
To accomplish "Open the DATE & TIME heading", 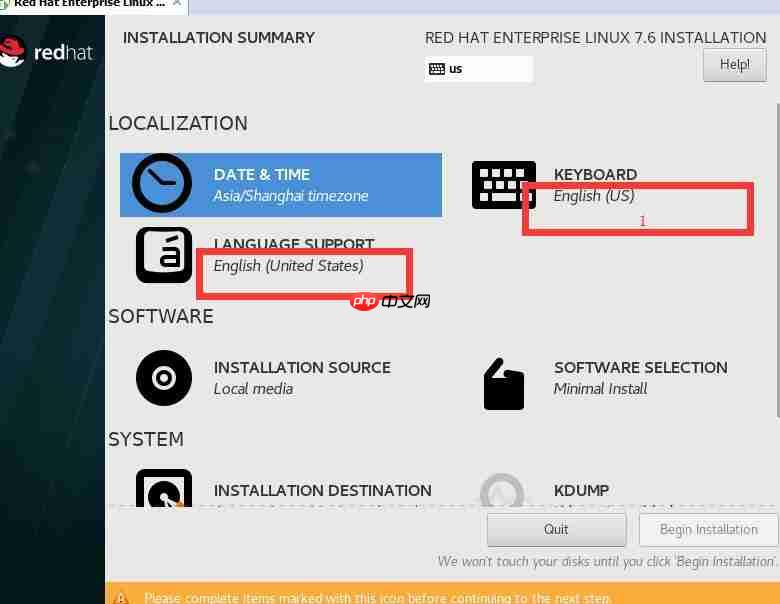I will coord(262,175).
